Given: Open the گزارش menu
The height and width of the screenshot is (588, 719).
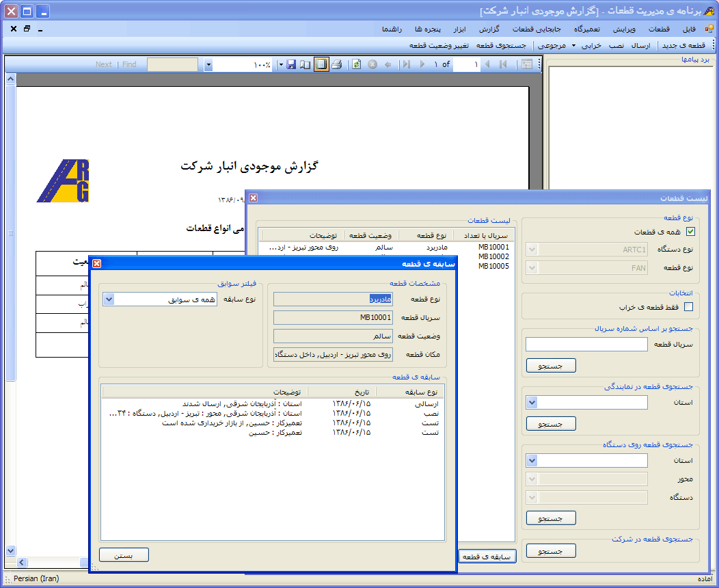Looking at the screenshot, I should tap(489, 29).
